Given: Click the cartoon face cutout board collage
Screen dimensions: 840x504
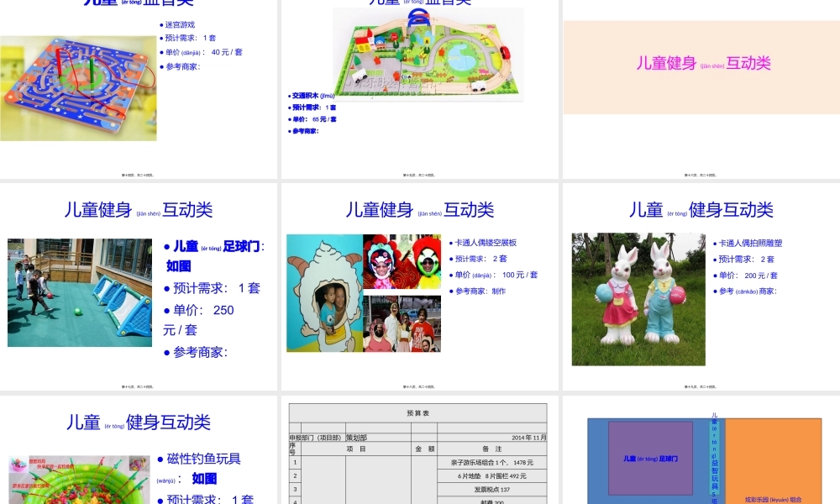Looking at the screenshot, I should [363, 294].
